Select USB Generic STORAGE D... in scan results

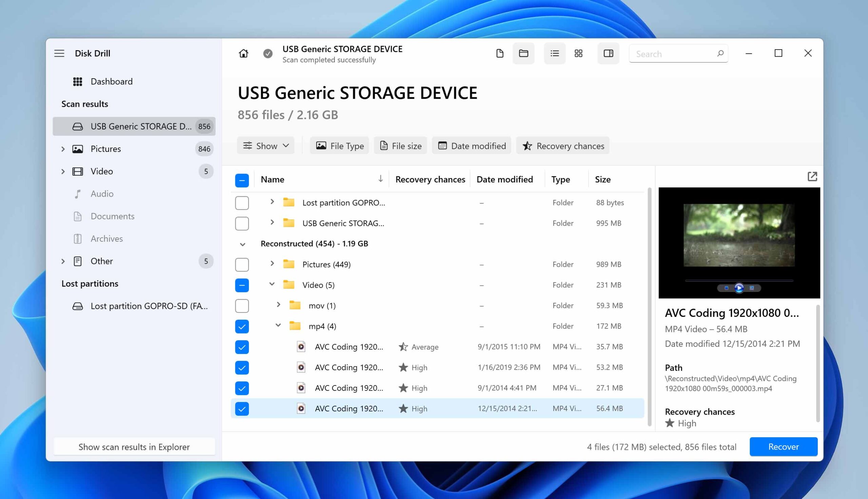tap(134, 126)
